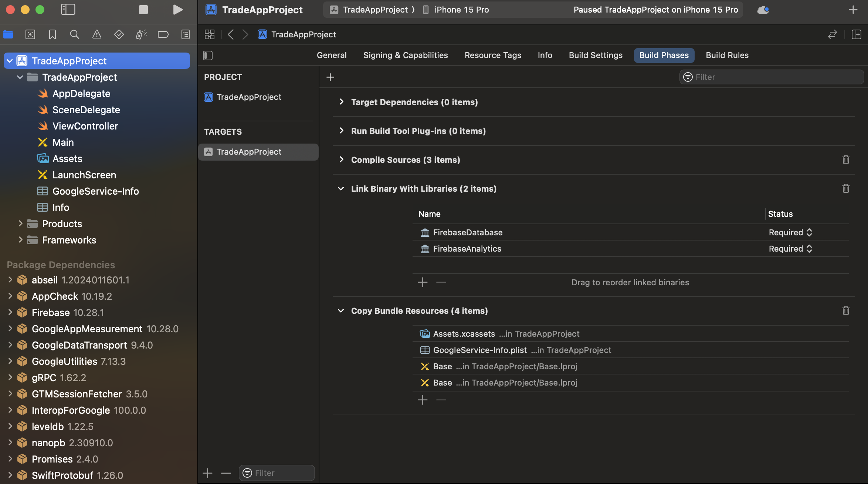Switch to the Build Settings tab
868x484 pixels.
pos(596,56)
